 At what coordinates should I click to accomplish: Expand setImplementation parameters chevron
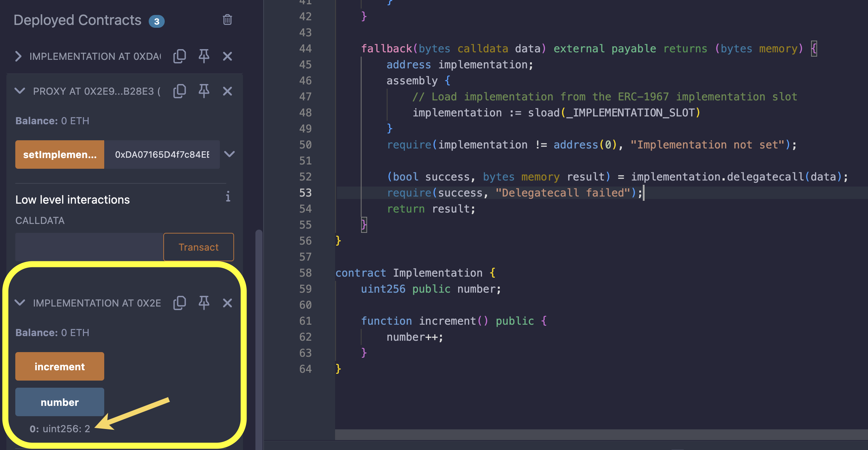coord(229,154)
